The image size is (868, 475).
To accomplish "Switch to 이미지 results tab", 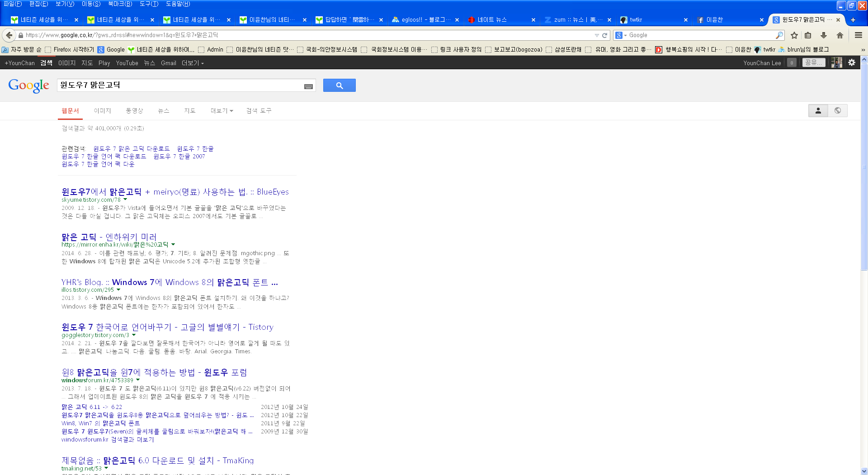I will click(102, 111).
